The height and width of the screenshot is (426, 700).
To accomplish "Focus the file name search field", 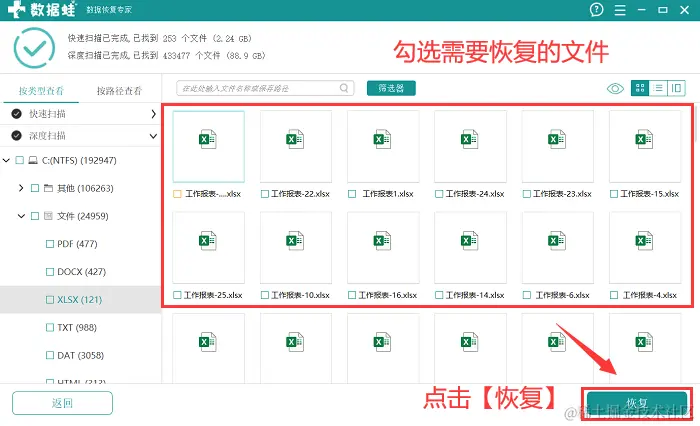I will [265, 88].
